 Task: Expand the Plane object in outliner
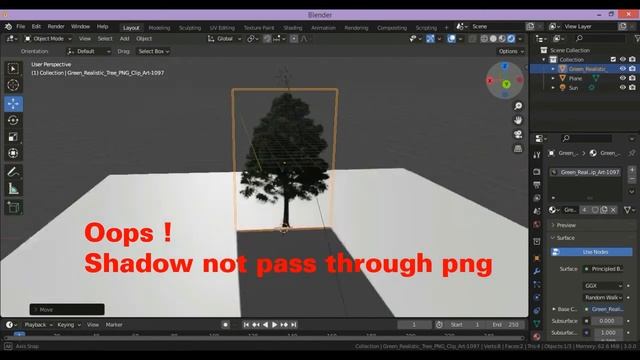pyautogui.click(x=553, y=78)
